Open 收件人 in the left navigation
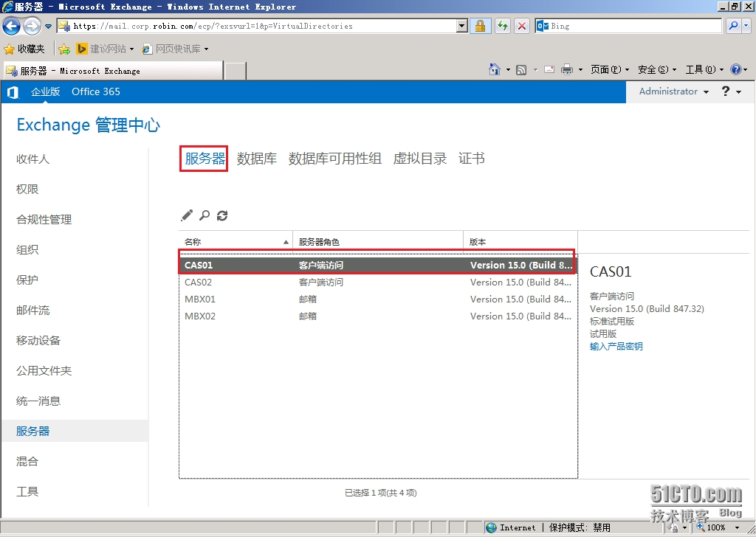The height and width of the screenshot is (537, 756). pos(32,159)
